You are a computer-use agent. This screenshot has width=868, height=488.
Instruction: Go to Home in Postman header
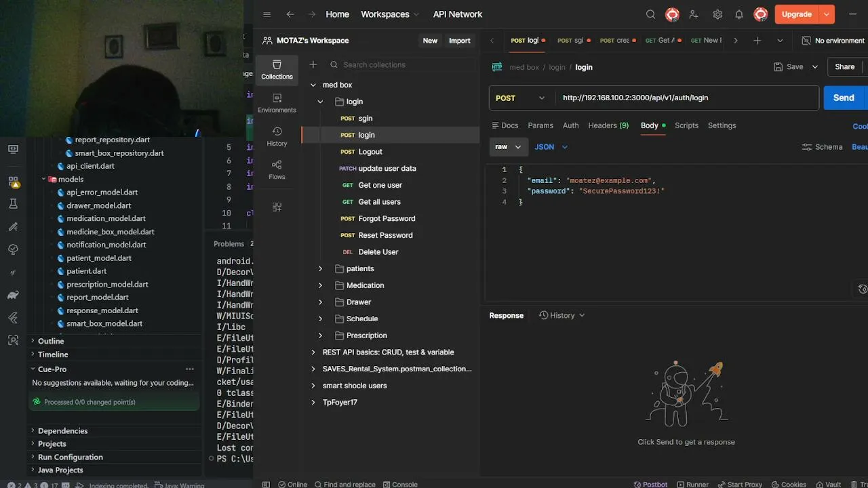point(337,14)
